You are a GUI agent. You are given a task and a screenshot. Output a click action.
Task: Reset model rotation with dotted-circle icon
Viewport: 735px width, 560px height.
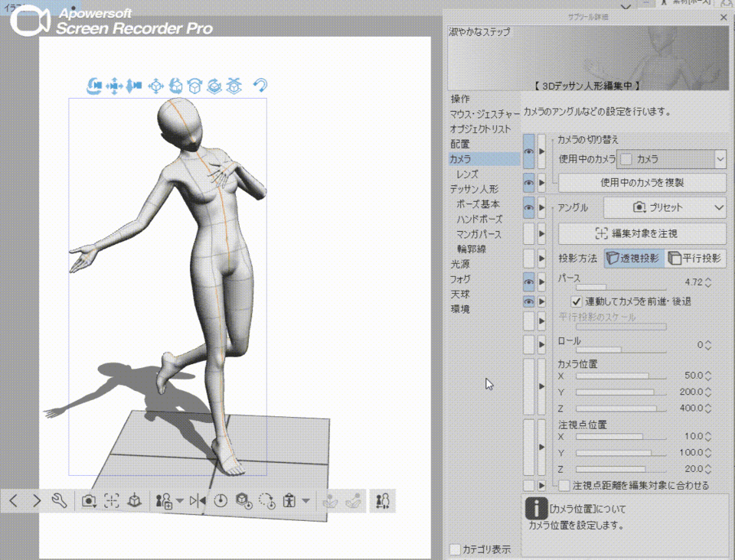267,501
